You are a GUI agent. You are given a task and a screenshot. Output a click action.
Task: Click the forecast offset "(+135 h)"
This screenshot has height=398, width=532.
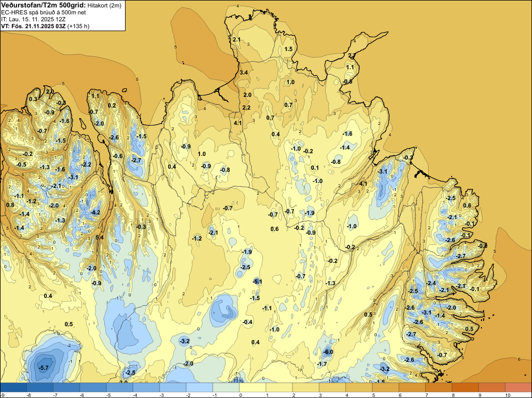pos(78,26)
